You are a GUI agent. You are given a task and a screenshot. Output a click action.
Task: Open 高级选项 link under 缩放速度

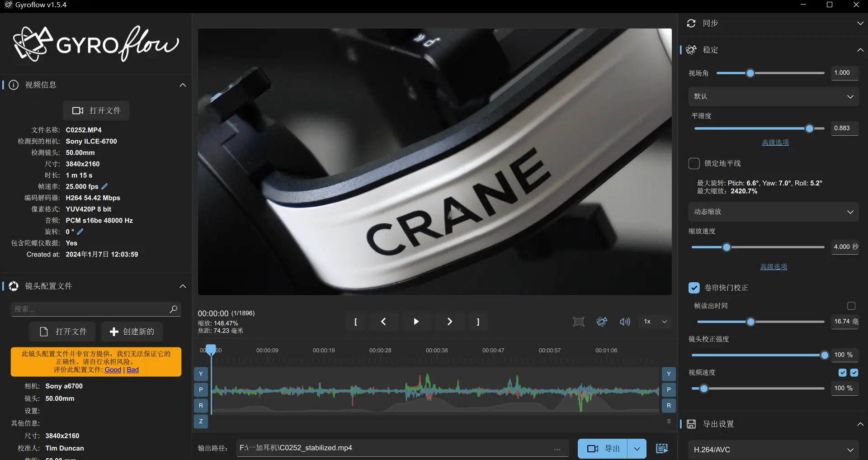(x=774, y=267)
